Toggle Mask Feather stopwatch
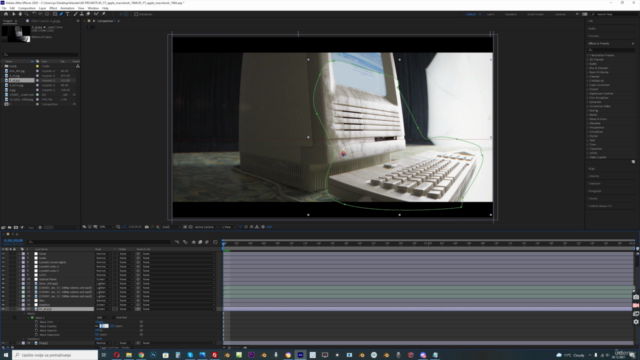This screenshot has width=640, height=360. tap(36, 326)
